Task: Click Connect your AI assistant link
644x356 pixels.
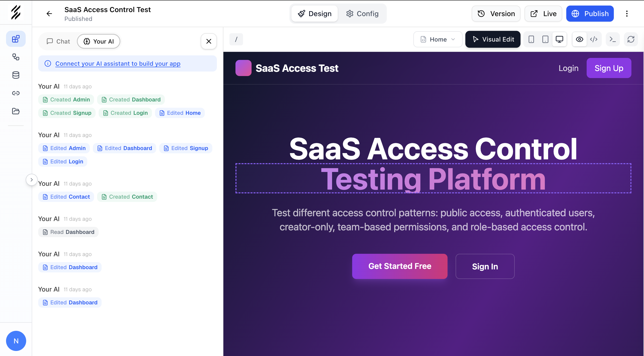Action: 118,63
